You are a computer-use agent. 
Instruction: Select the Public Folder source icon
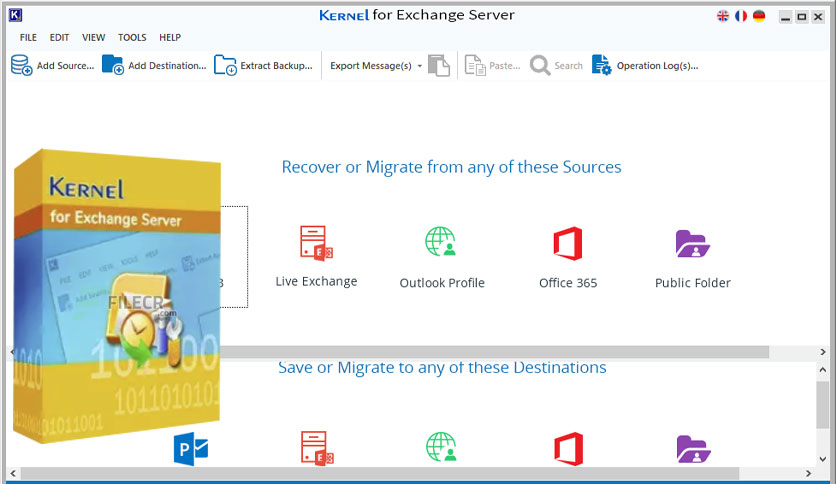pyautogui.click(x=693, y=244)
